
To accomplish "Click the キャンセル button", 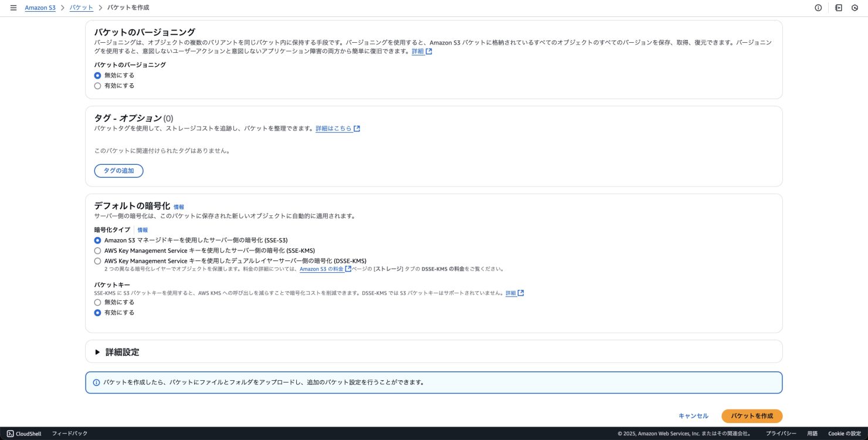I will (x=693, y=416).
